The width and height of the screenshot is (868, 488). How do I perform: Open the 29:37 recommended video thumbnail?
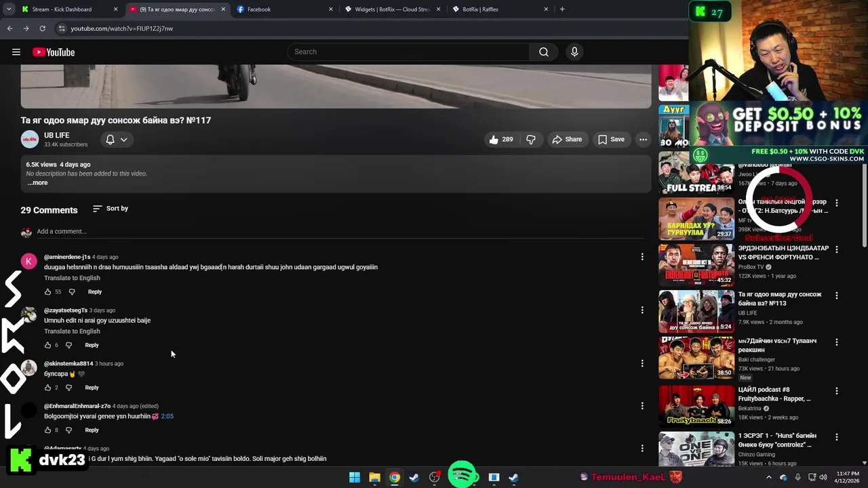point(696,218)
